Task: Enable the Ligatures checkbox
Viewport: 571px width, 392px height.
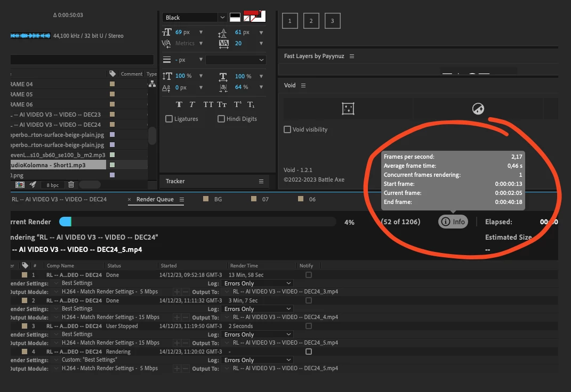Action: pos(169,119)
